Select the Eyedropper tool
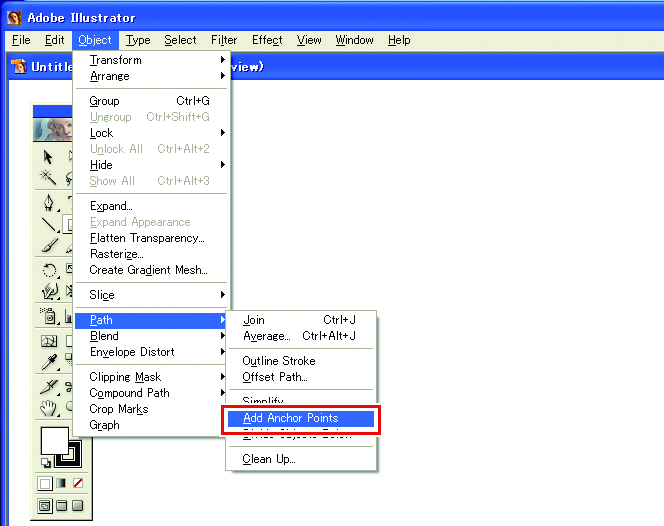Viewport: 664px width, 526px height. 47,364
